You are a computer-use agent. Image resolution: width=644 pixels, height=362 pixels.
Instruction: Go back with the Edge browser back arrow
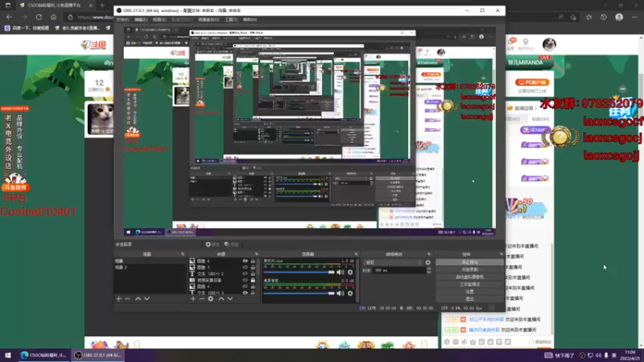[9, 17]
